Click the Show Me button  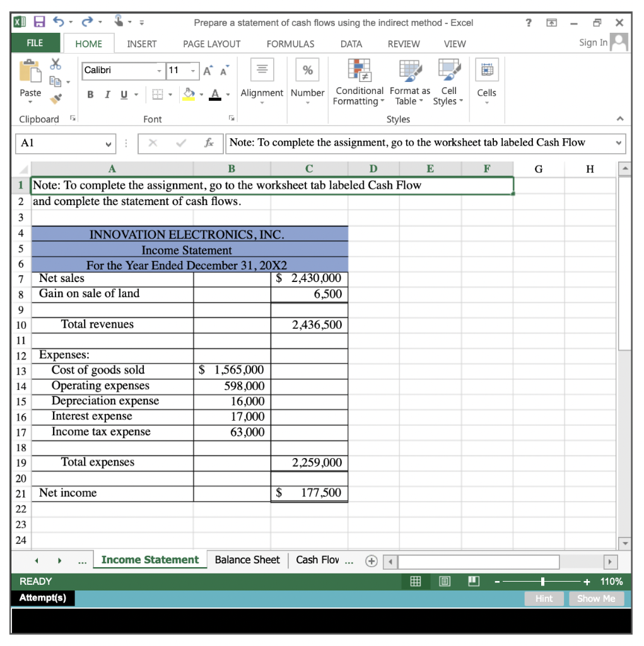[x=596, y=599]
